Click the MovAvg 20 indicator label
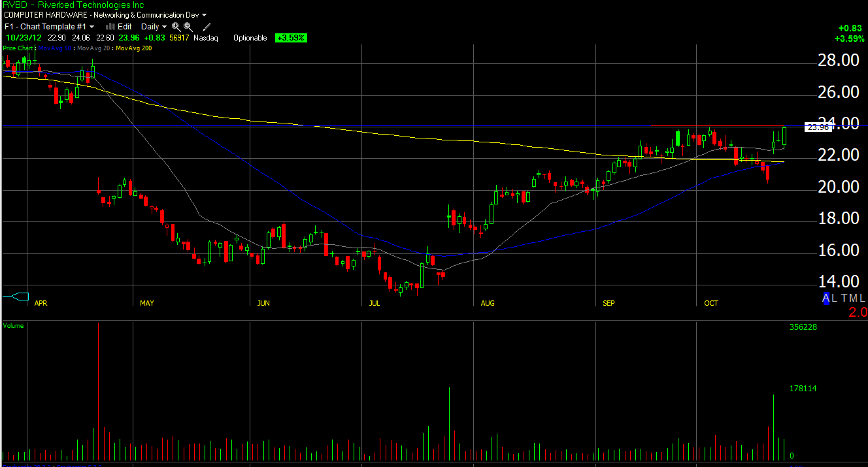Screen dimensions: 868x467 tap(93, 48)
